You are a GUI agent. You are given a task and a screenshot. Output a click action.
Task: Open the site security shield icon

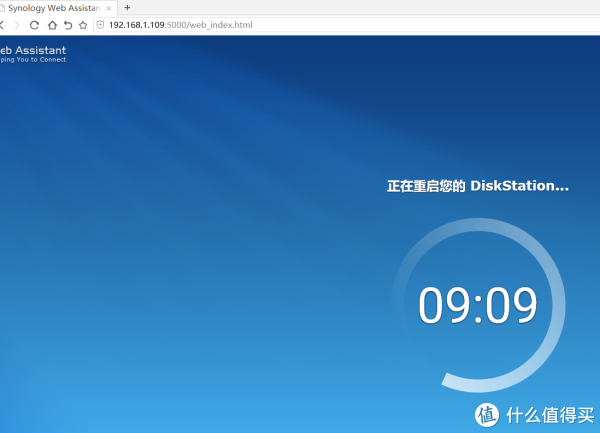tap(100, 25)
